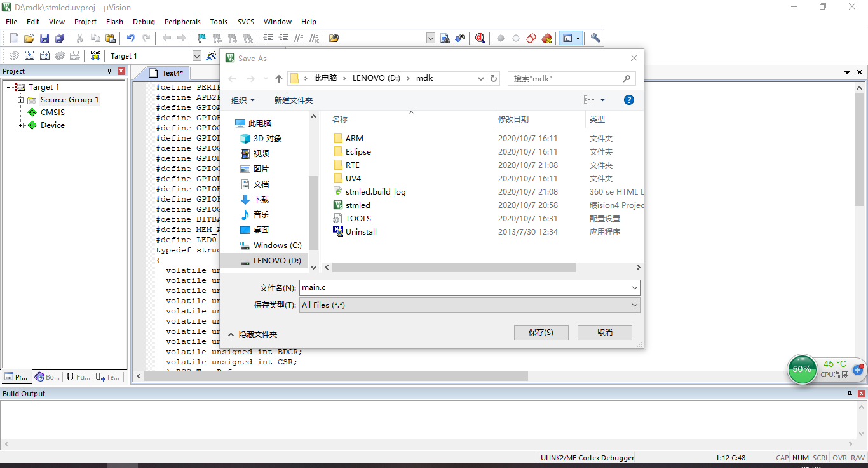The width and height of the screenshot is (868, 468).
Task: Click the refresh button next to path
Action: (x=494, y=78)
